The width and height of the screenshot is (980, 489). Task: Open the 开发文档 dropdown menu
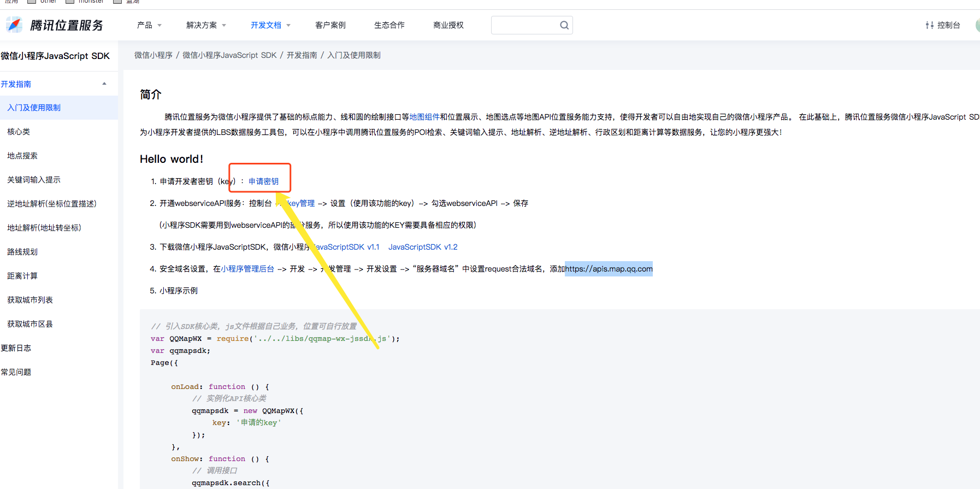tap(270, 25)
